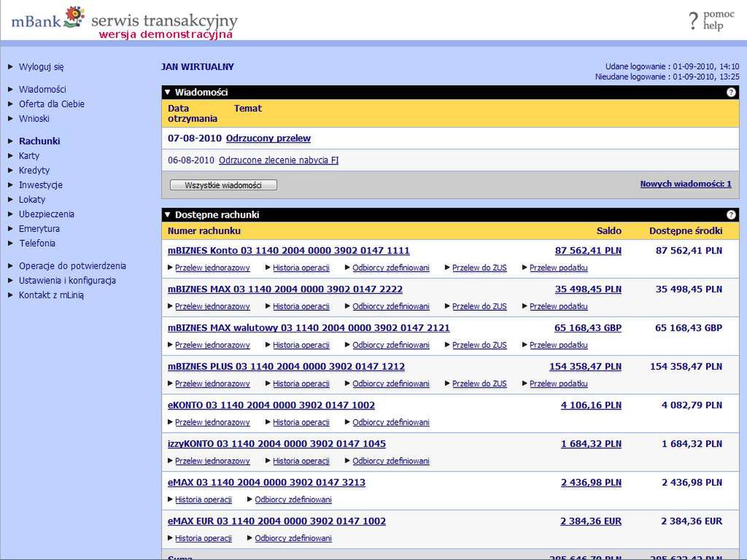Open Ubezpieczenia menu item
Viewport: 747px width, 560px height.
[x=47, y=214]
